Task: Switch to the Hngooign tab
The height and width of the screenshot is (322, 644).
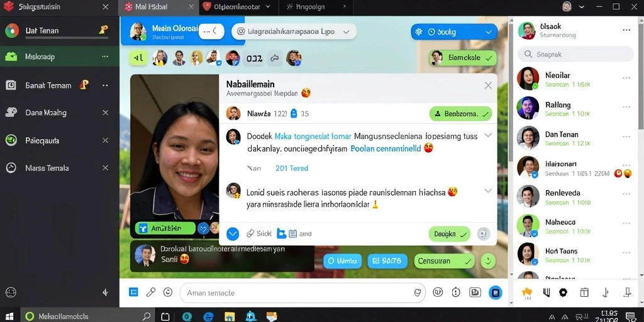Action: tap(317, 6)
